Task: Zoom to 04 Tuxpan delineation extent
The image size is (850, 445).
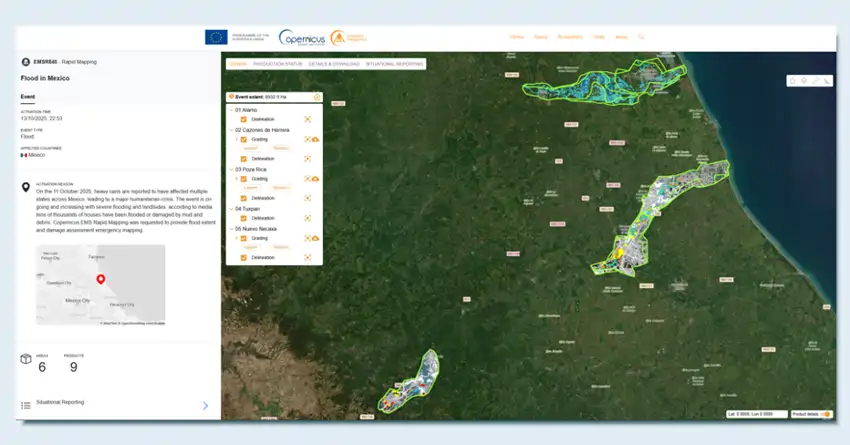Action: [x=308, y=218]
